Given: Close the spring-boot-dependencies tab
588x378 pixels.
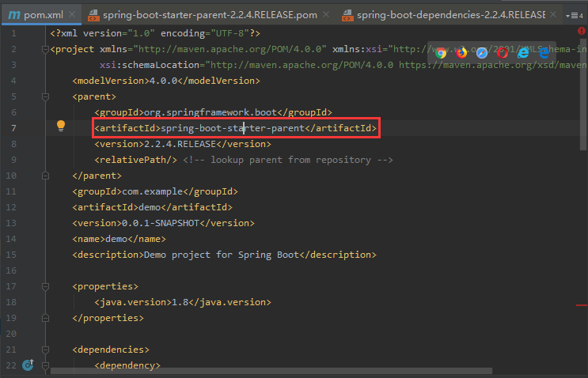Looking at the screenshot, I should (553, 14).
